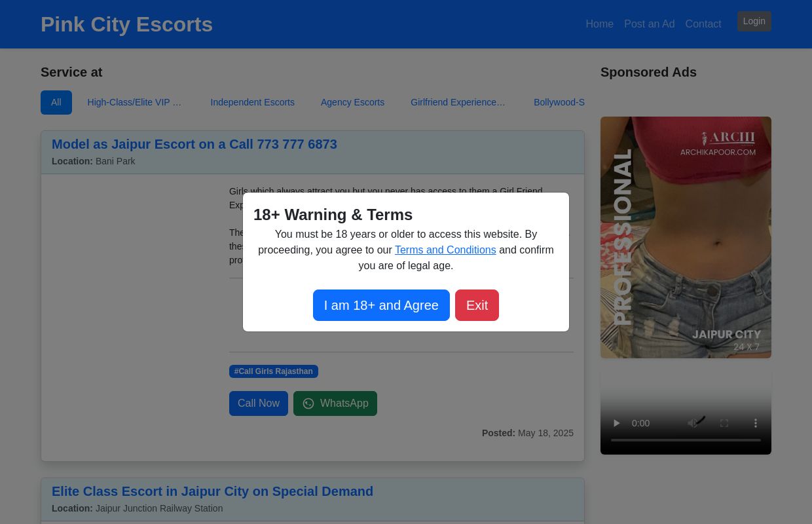Select the All services tab
The height and width of the screenshot is (524, 812).
pyautogui.click(x=56, y=102)
